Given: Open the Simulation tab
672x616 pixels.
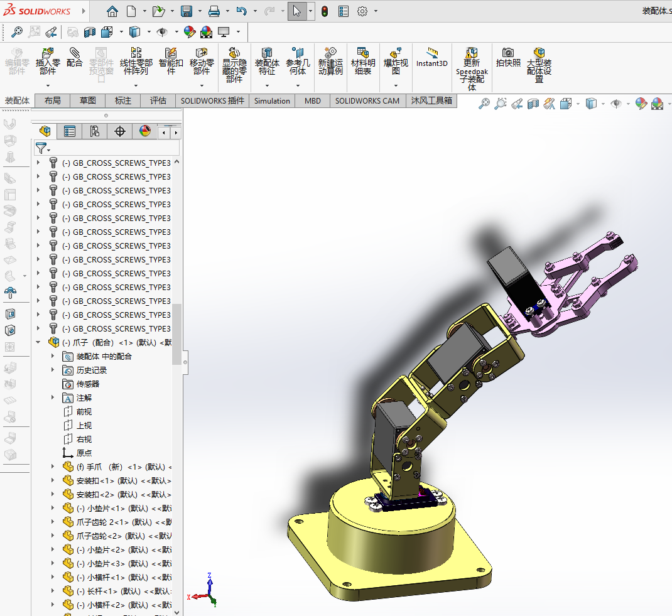Looking at the screenshot, I should pos(272,100).
